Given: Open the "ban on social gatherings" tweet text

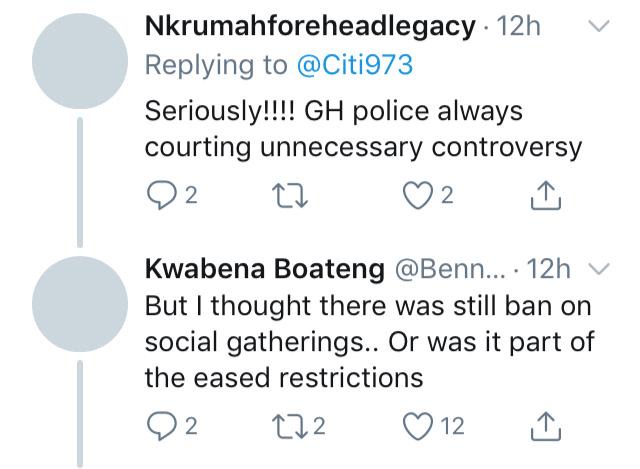Looking at the screenshot, I should (x=370, y=340).
